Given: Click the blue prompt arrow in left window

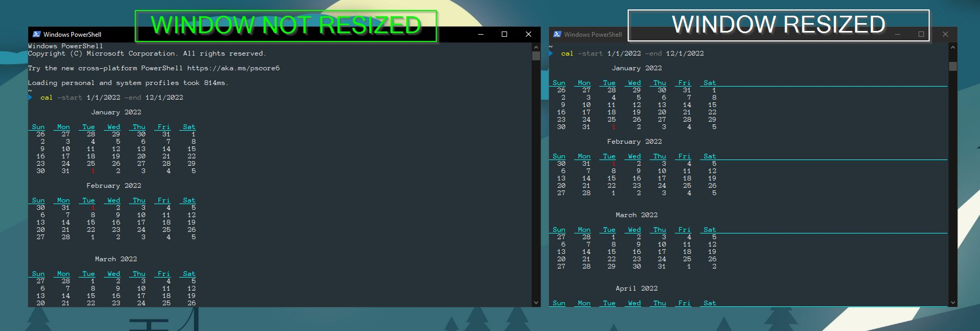Looking at the screenshot, I should pyautogui.click(x=30, y=98).
